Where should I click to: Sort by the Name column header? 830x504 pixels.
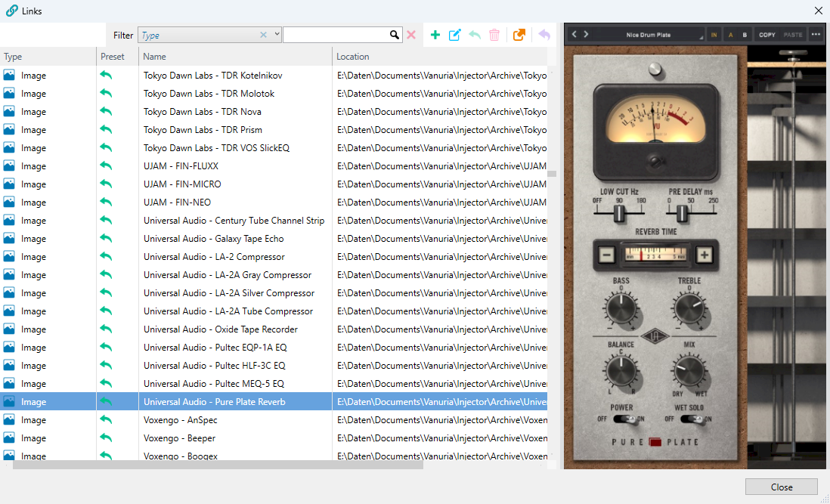(236, 57)
